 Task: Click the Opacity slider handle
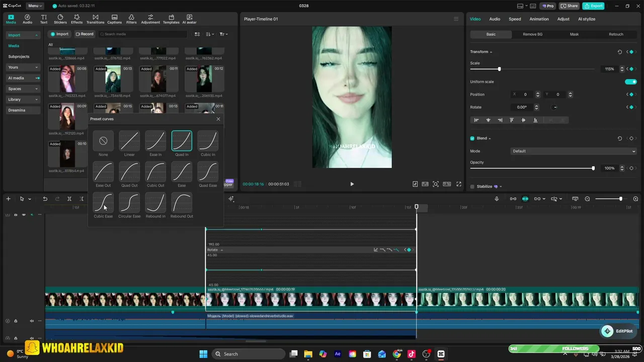coord(593,168)
